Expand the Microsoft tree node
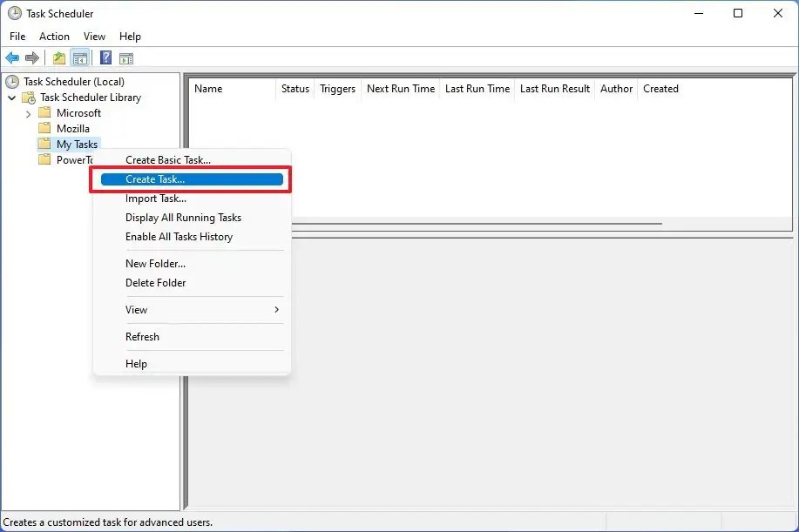799x532 pixels. coord(29,112)
